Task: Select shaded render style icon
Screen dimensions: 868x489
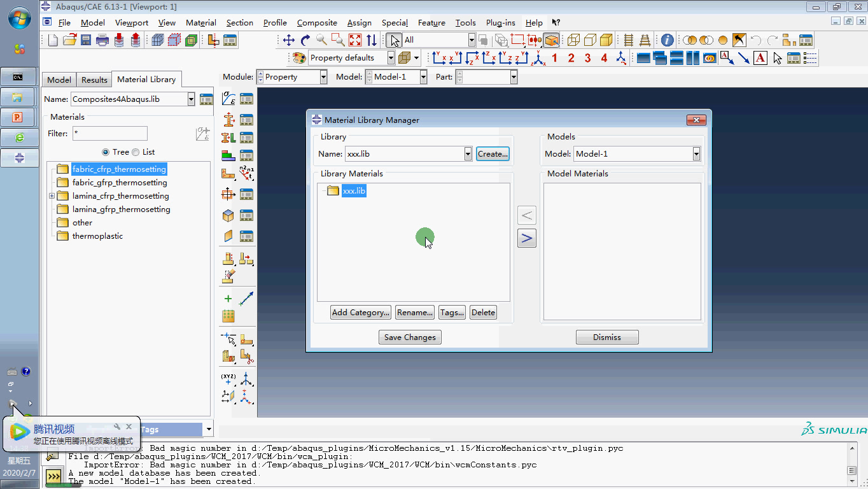Action: tap(606, 40)
